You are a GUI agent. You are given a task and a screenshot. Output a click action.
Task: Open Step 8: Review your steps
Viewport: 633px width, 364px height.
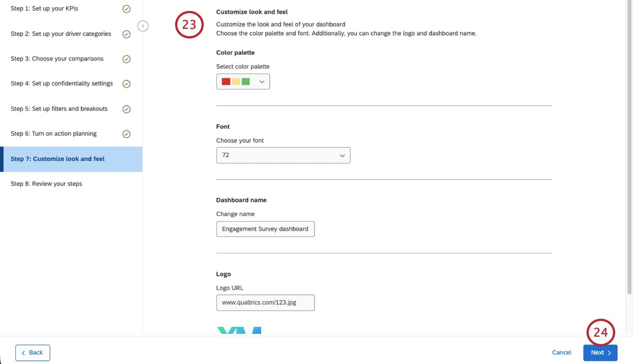[x=46, y=184]
